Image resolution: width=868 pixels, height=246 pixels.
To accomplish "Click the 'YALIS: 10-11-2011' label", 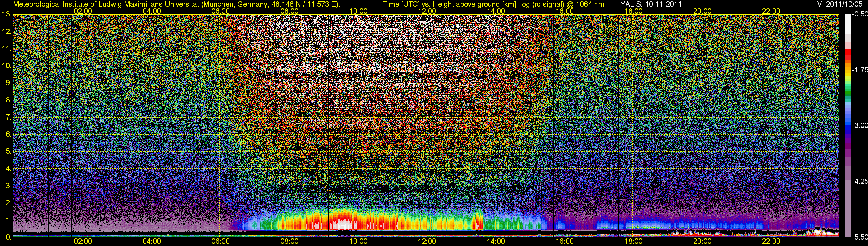I will [x=651, y=4].
